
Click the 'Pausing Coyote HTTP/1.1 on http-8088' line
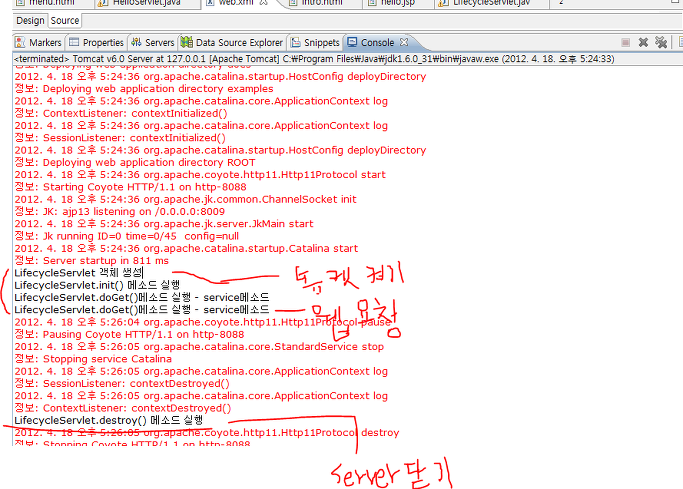129,334
